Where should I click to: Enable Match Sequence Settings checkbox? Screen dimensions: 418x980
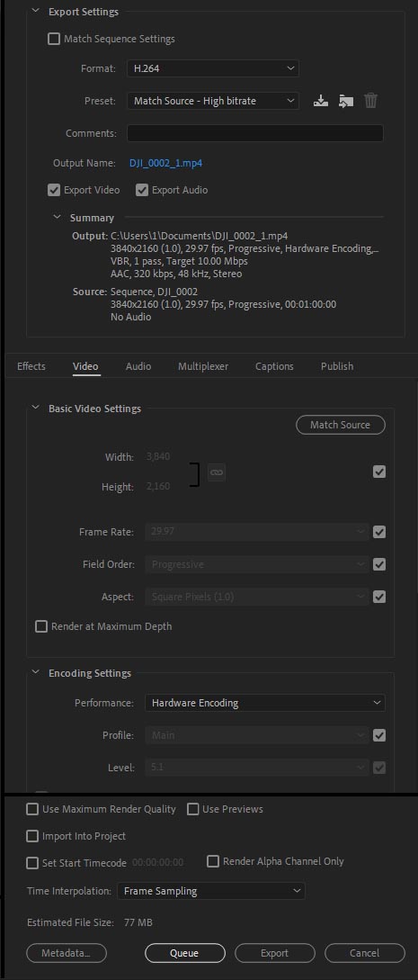pos(54,39)
